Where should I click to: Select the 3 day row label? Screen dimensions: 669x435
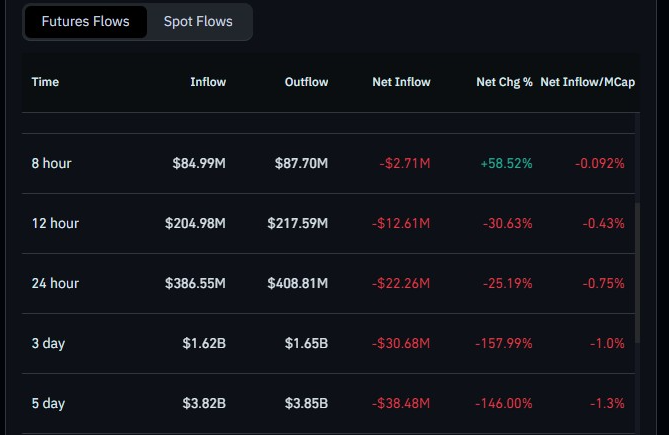tap(48, 344)
